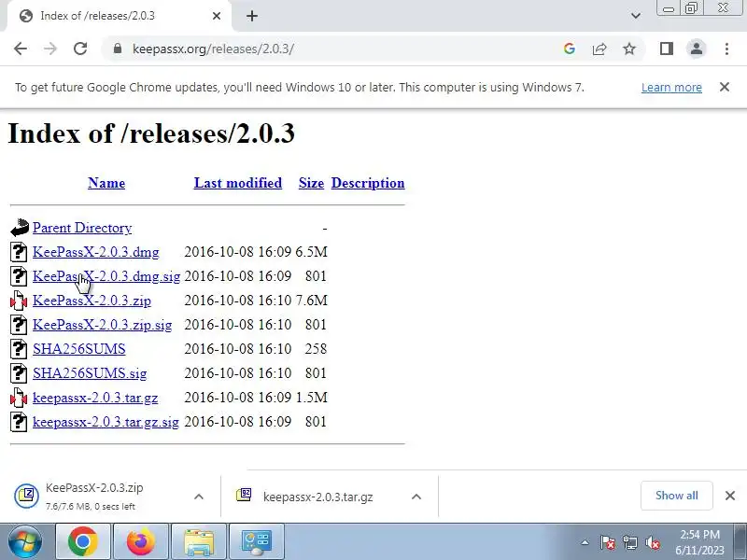Dismiss the Windows 7 update notice
The height and width of the screenshot is (560, 747).
(x=725, y=87)
